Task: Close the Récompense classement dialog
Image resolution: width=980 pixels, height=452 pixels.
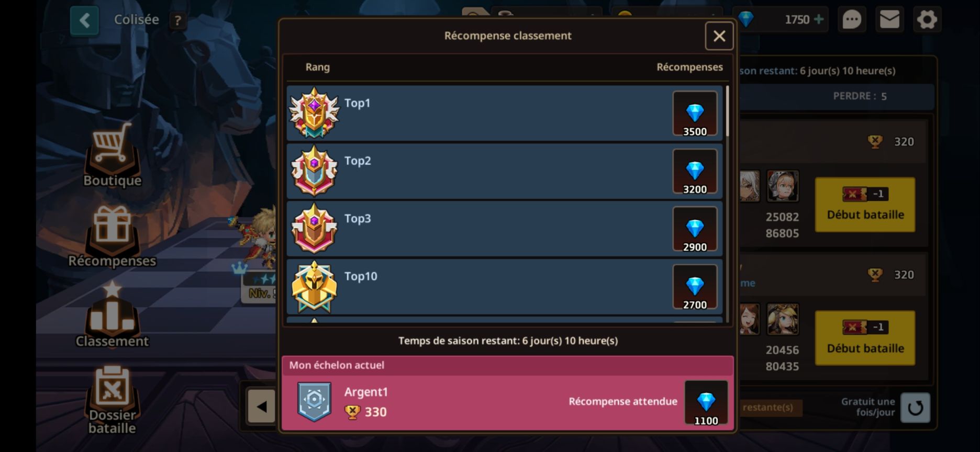Action: (x=719, y=36)
